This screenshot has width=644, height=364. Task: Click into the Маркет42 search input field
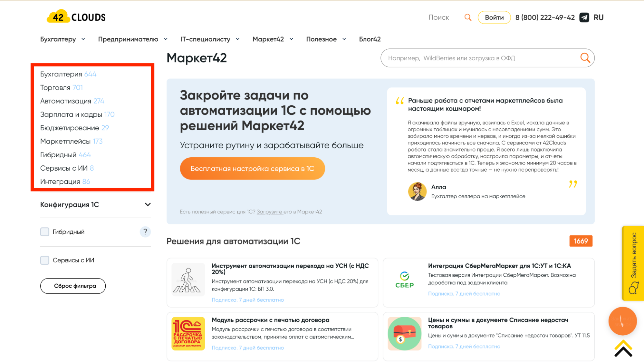pyautogui.click(x=477, y=58)
